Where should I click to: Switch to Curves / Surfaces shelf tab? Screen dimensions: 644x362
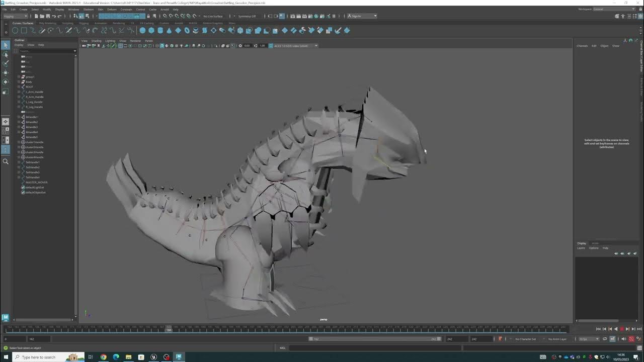click(x=23, y=23)
